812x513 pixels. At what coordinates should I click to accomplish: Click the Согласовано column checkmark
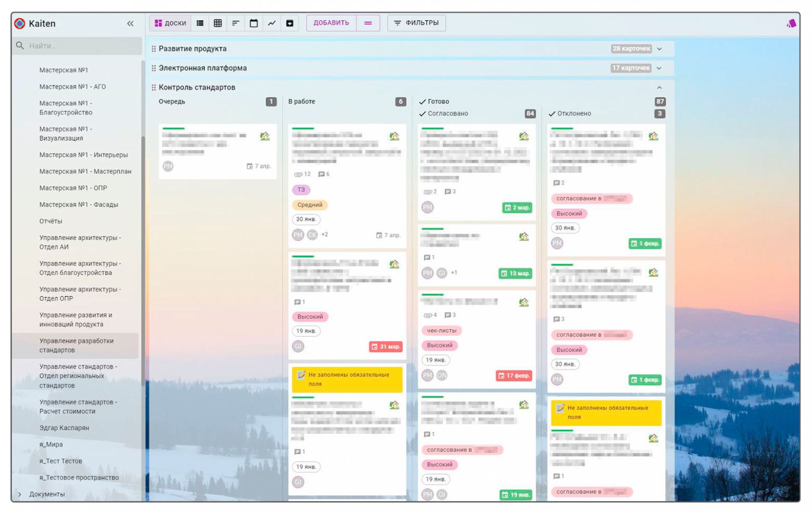tap(422, 113)
